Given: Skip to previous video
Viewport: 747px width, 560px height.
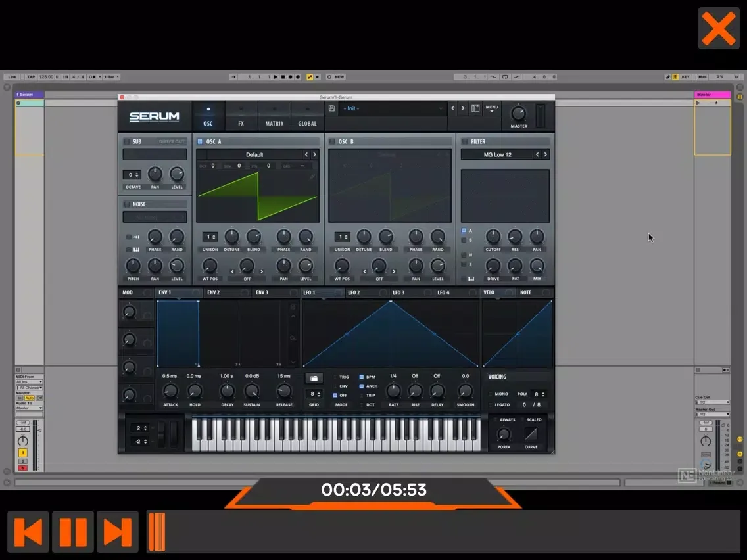Looking at the screenshot, I should [x=28, y=532].
